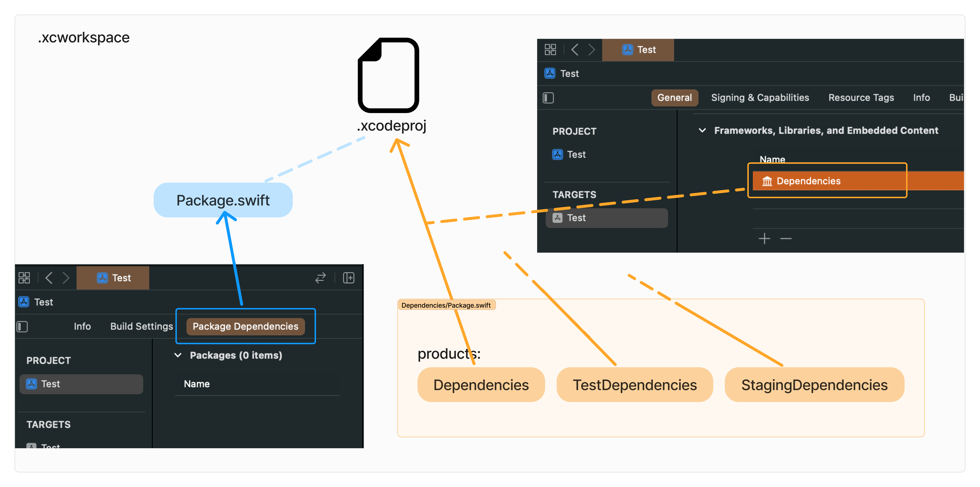Click the swap editor arrows icon

pos(320,278)
